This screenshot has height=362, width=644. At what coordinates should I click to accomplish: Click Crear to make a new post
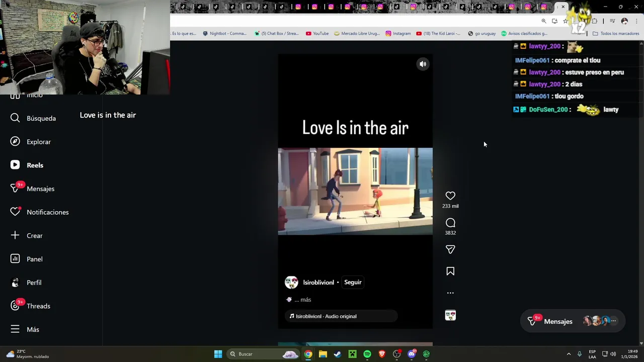[x=27, y=235]
